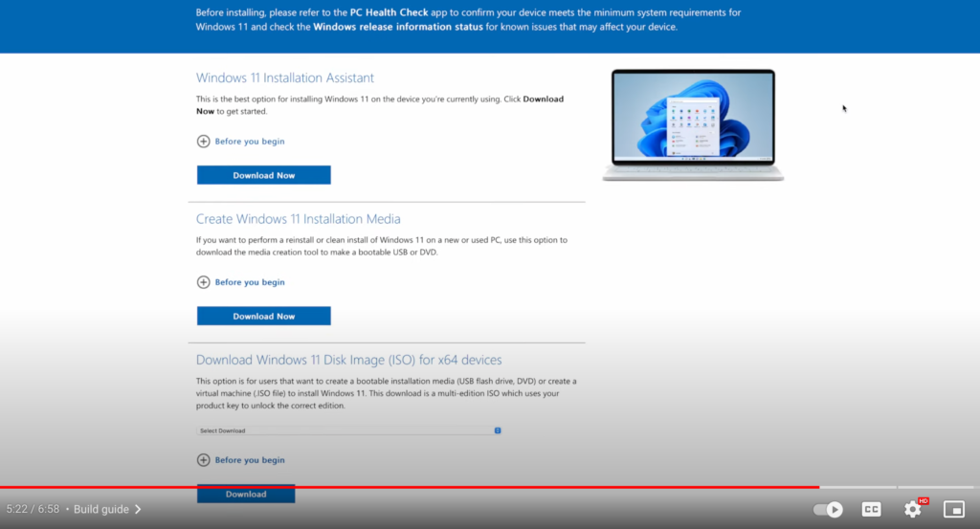Click the Windows 11 laptop image
This screenshot has width=980, height=529.
pos(693,125)
